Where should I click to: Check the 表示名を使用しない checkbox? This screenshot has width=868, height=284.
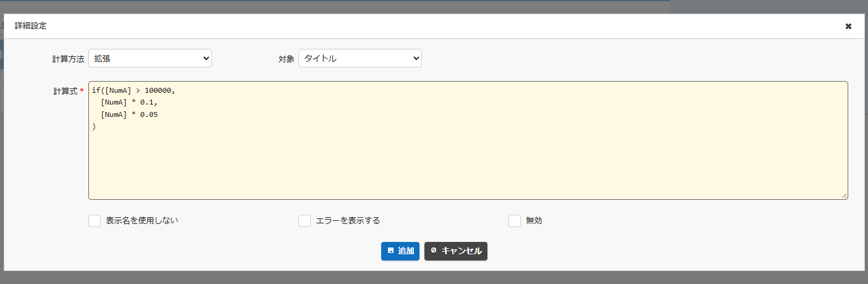(x=95, y=221)
